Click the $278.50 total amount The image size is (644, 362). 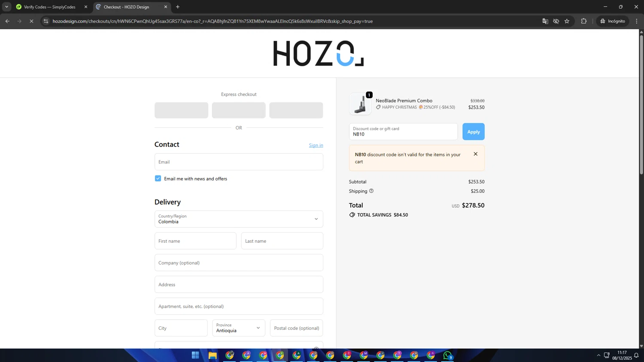(x=473, y=205)
